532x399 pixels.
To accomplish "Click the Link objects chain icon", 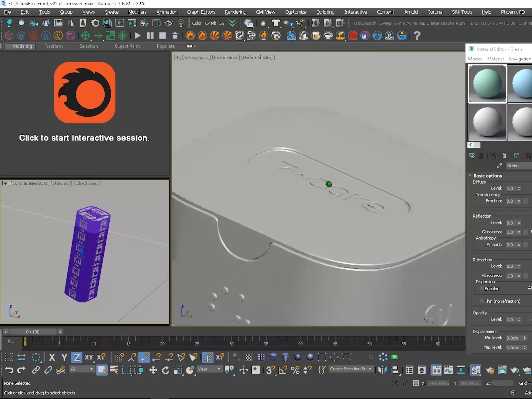I will coord(36,370).
